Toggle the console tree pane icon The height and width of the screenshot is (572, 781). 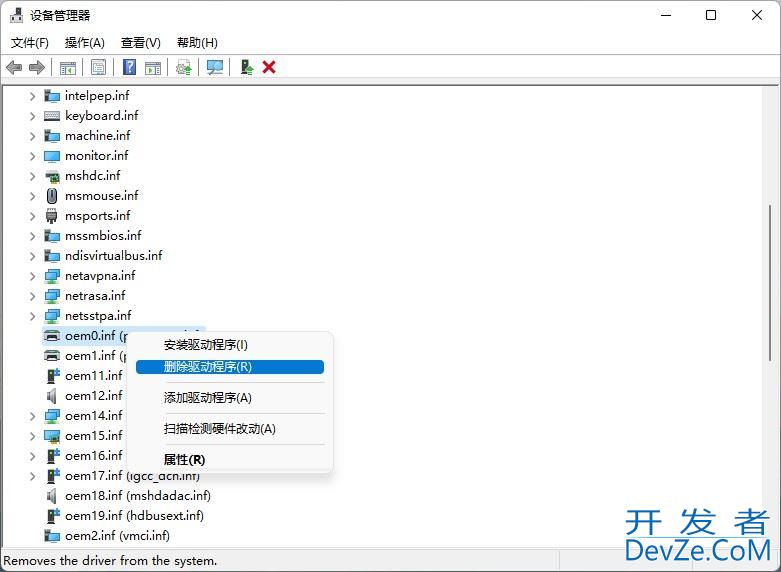tap(68, 67)
